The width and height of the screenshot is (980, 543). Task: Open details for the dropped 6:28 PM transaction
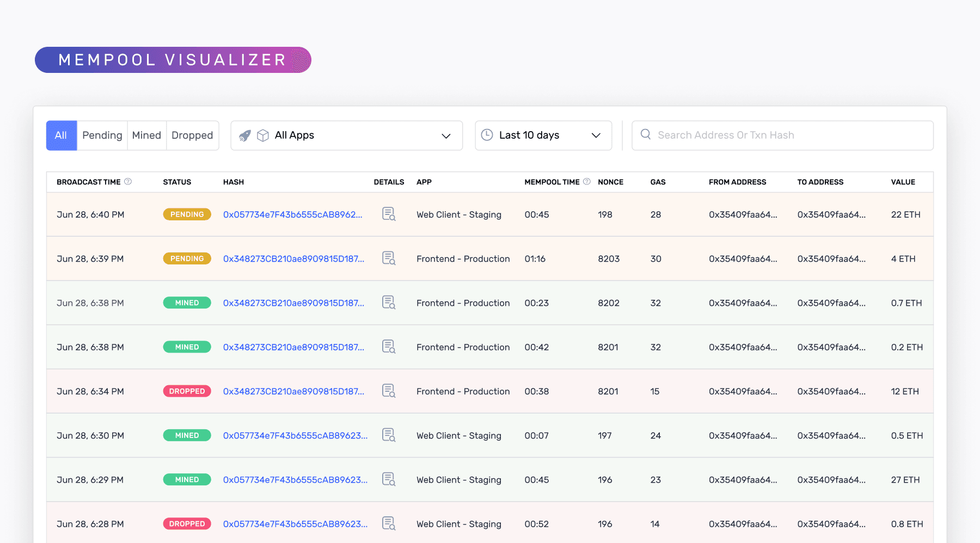coord(388,523)
